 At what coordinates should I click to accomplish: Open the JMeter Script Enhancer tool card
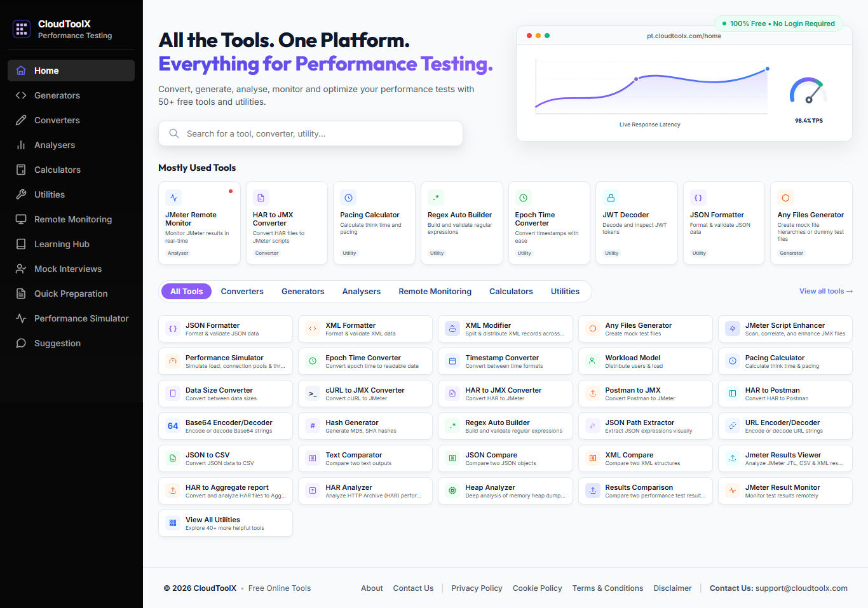coord(785,328)
